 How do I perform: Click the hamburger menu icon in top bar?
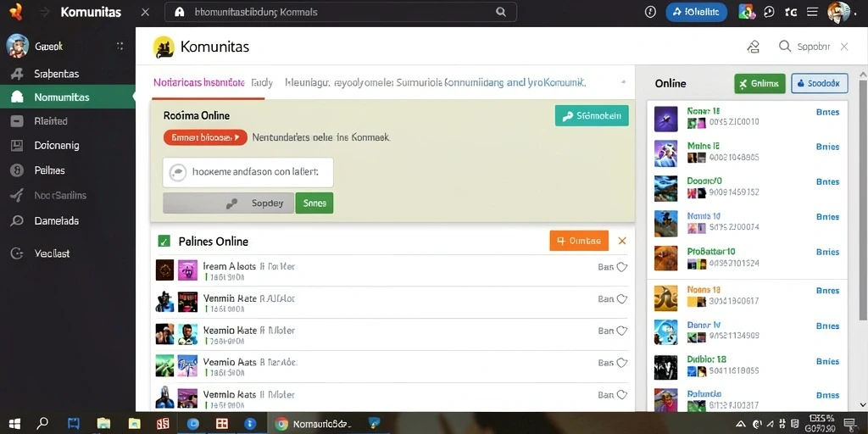pyautogui.click(x=812, y=12)
